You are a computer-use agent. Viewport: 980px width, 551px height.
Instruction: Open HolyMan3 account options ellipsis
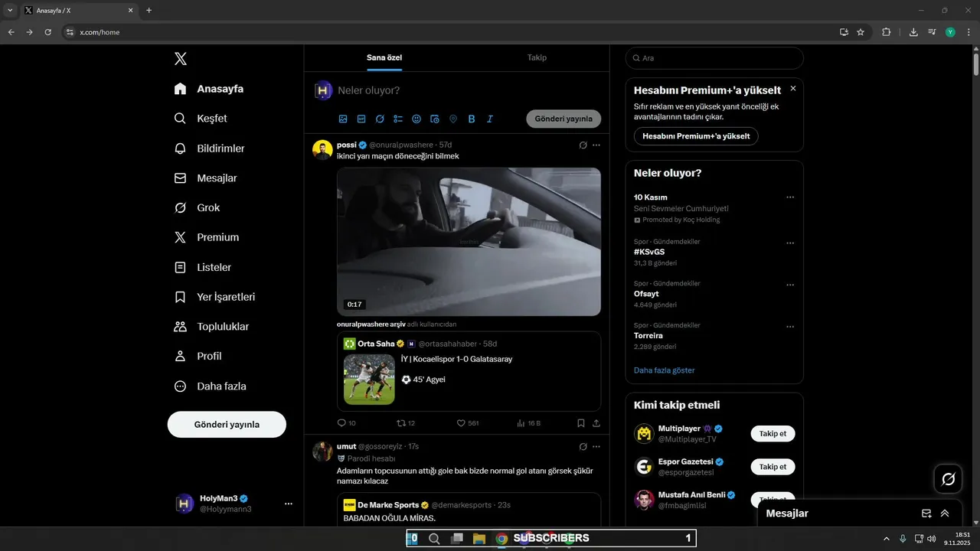click(x=289, y=504)
